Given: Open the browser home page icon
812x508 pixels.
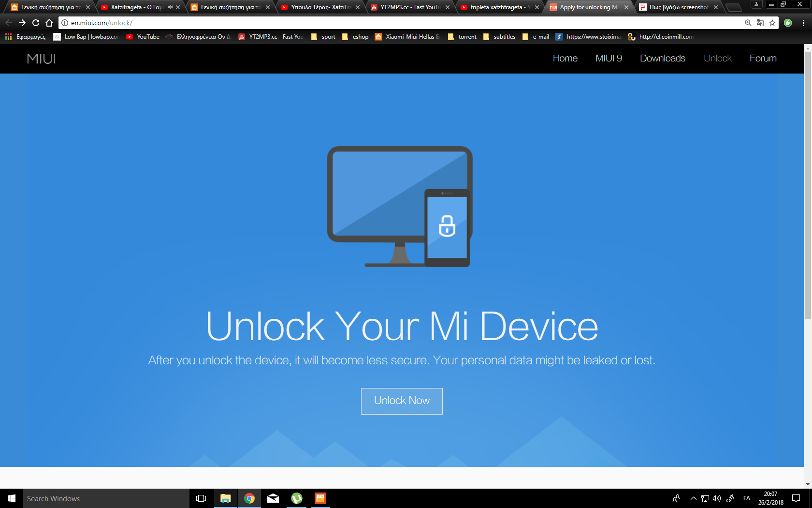Looking at the screenshot, I should pyautogui.click(x=49, y=23).
